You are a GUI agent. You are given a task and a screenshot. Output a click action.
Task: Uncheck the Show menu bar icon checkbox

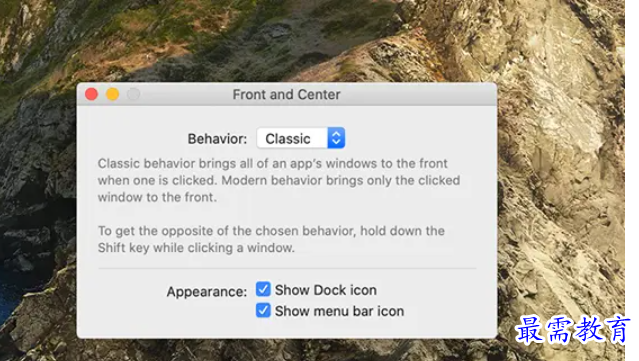(x=263, y=310)
